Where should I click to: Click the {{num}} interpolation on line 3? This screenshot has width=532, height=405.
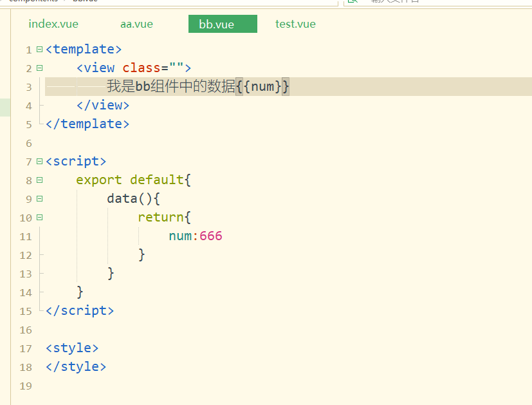click(262, 86)
